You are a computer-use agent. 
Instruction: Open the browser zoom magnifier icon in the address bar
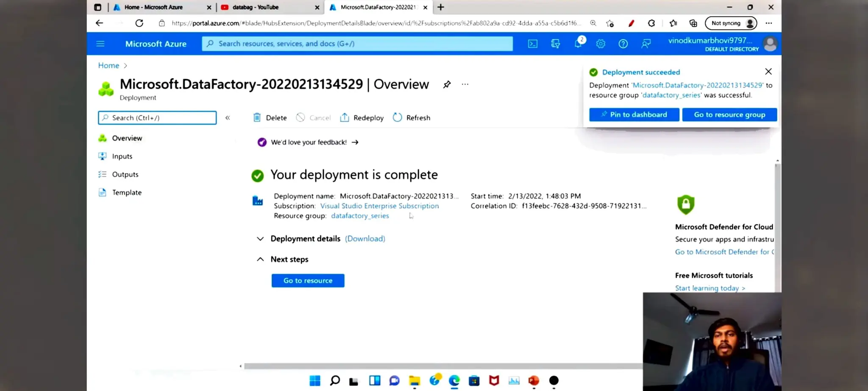coord(593,23)
